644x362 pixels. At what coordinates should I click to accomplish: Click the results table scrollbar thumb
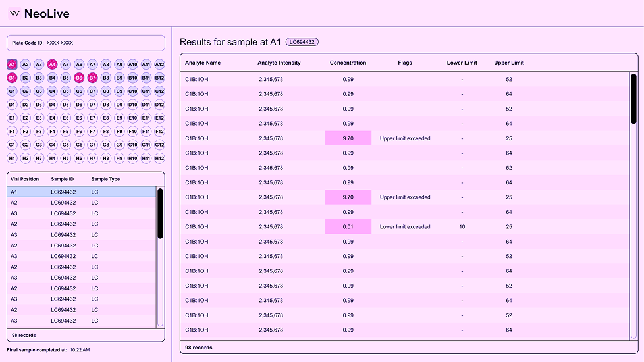pyautogui.click(x=633, y=99)
